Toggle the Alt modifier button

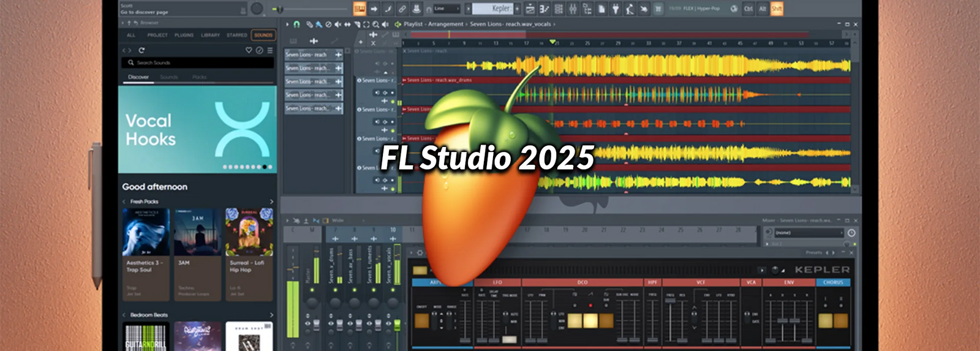[x=763, y=9]
